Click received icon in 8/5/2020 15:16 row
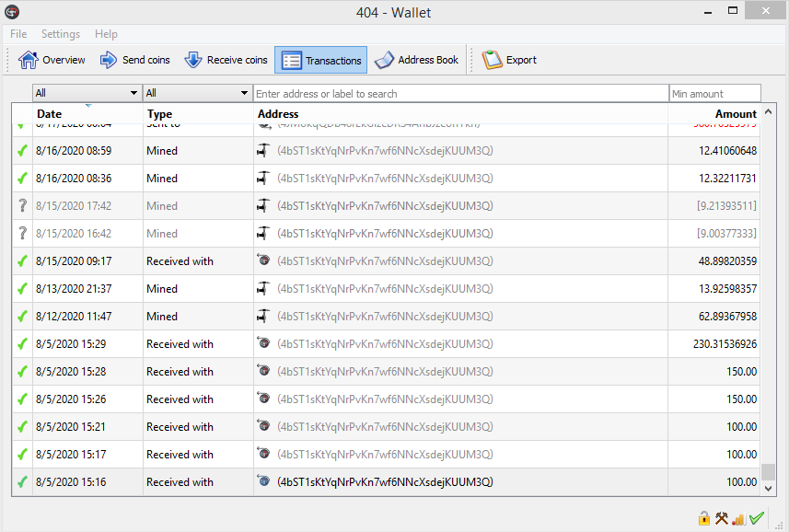The height and width of the screenshot is (532, 789). [x=263, y=481]
